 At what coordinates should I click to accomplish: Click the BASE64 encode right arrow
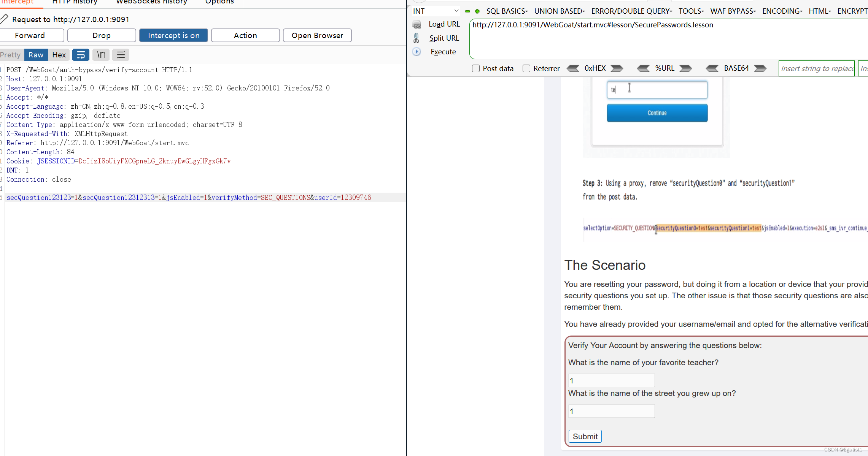[x=760, y=68]
